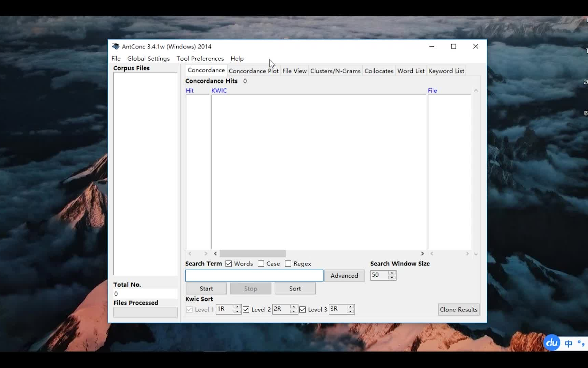Toggle the Chinese 中 input mode indicator
The height and width of the screenshot is (368, 588).
(x=568, y=343)
